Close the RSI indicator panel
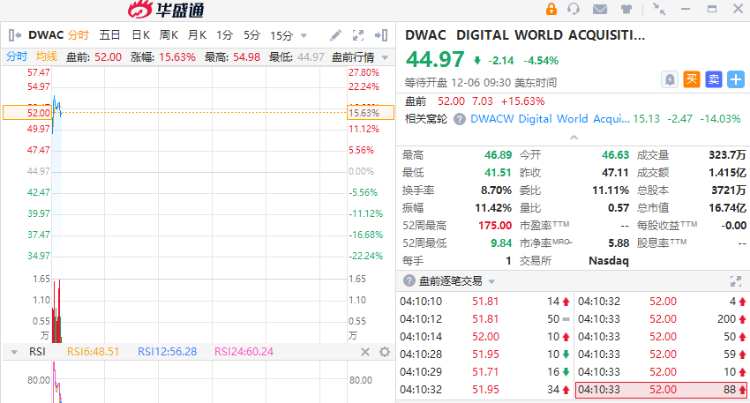 pyautogui.click(x=365, y=352)
